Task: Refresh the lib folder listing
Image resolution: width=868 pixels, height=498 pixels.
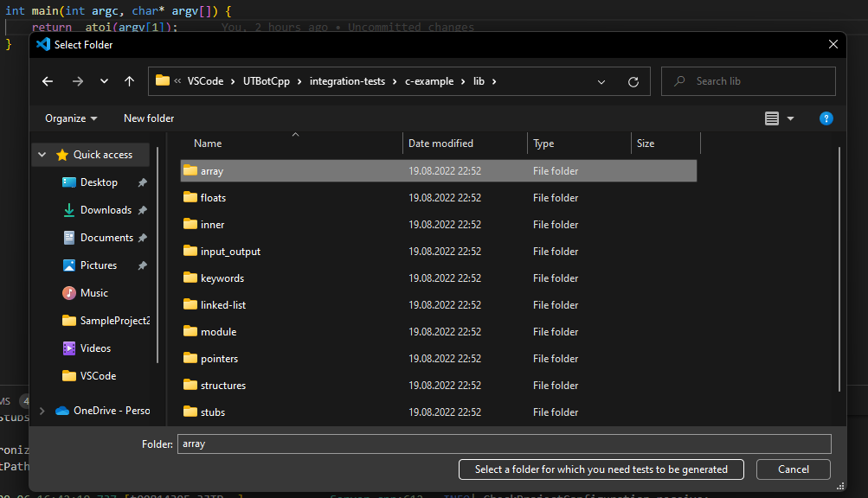Action: (x=633, y=82)
